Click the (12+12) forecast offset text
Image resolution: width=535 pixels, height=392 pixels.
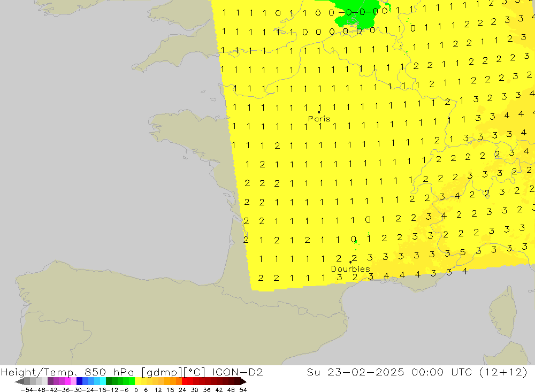(x=503, y=372)
